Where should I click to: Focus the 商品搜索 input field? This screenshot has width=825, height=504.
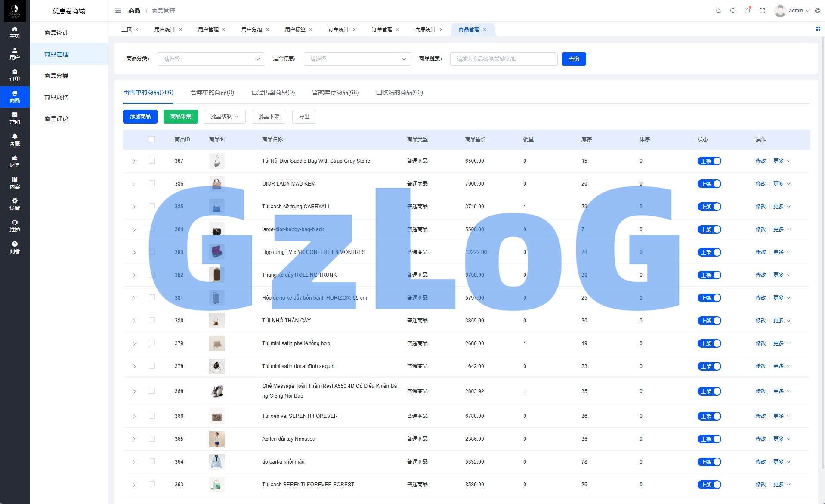point(504,59)
